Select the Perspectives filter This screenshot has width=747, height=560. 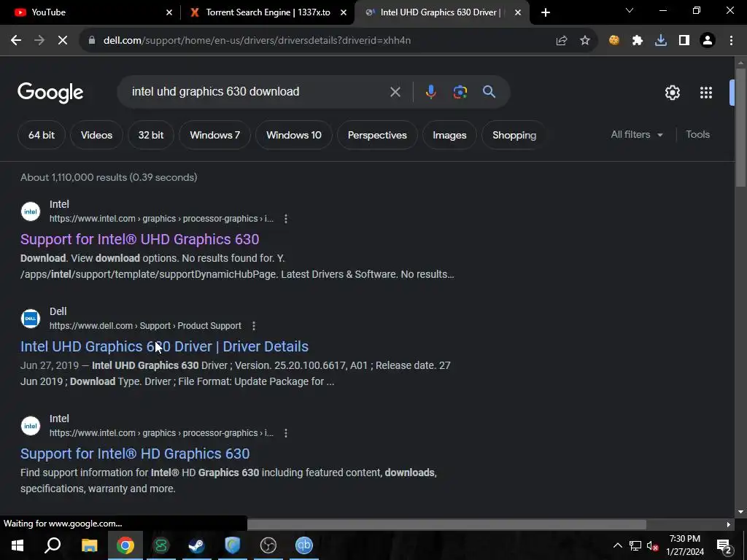[377, 135]
